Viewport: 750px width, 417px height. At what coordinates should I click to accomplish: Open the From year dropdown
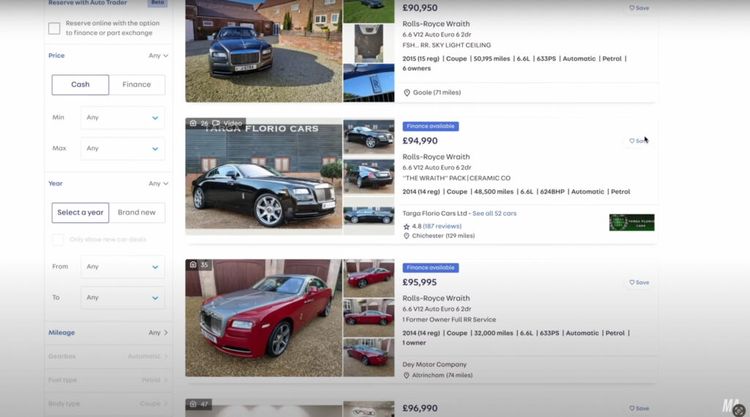(x=122, y=267)
